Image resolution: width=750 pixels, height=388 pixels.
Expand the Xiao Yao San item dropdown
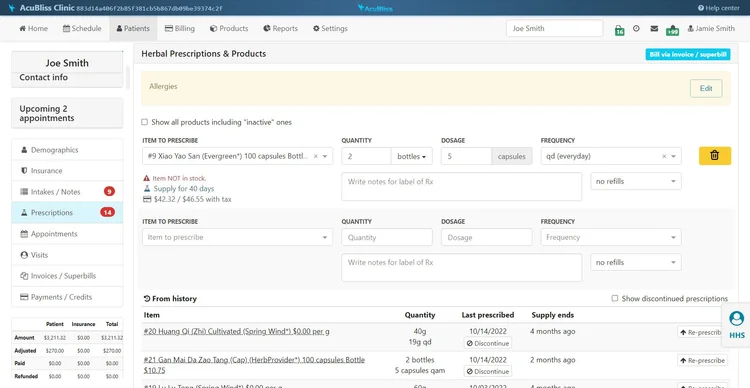(x=325, y=156)
